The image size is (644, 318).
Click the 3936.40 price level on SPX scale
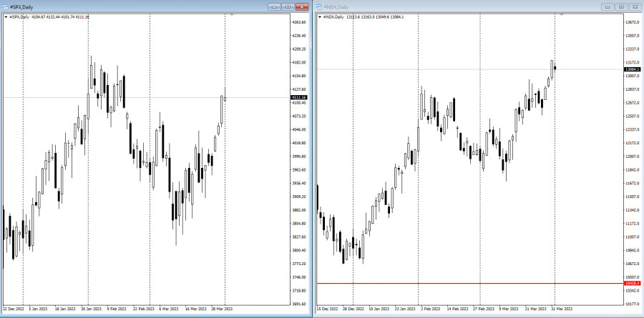pos(298,183)
